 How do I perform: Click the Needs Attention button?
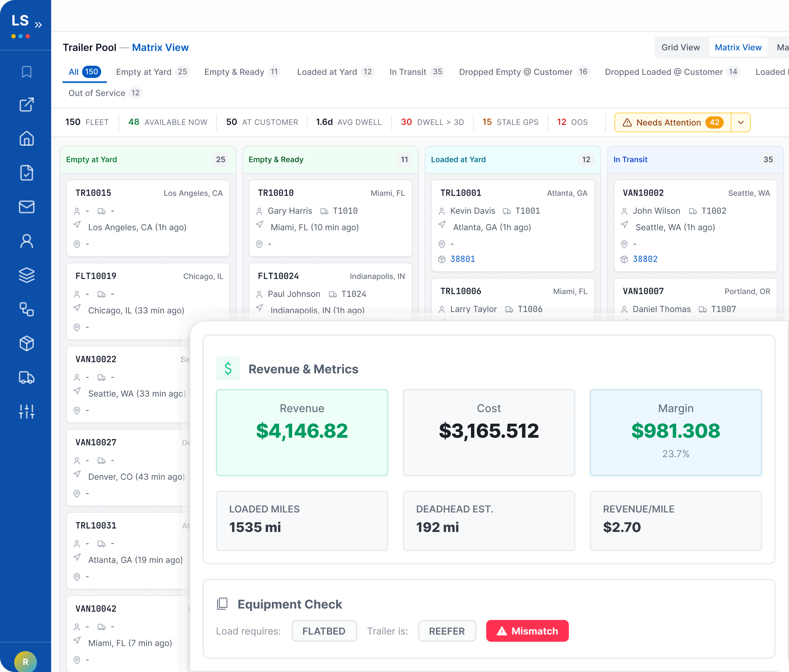pyautogui.click(x=673, y=122)
